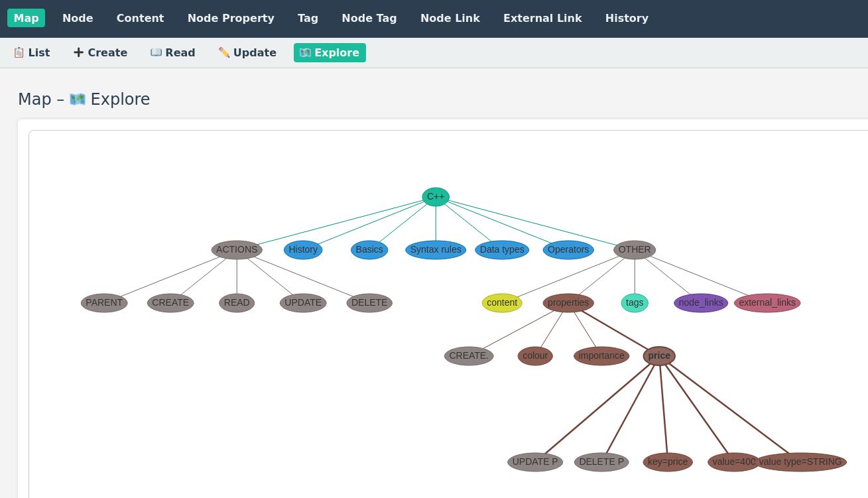Open the Tag tab
The width and height of the screenshot is (868, 498).
point(308,18)
